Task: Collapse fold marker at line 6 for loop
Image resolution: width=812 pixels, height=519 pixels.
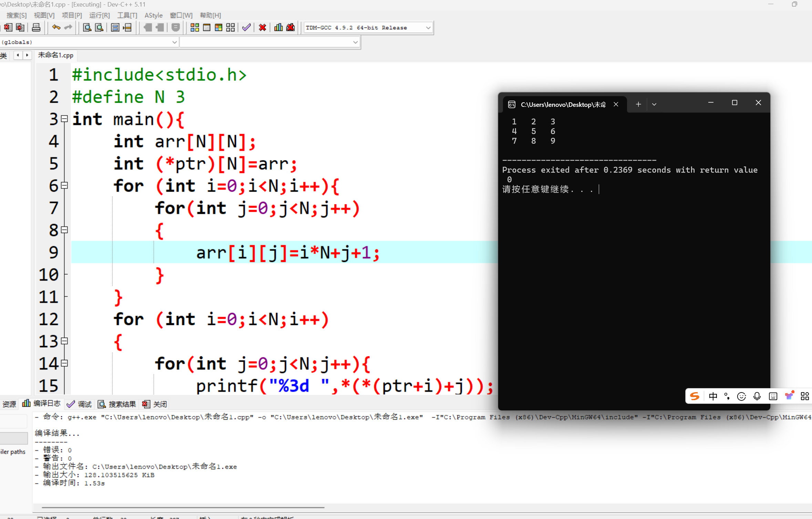Action: click(64, 185)
